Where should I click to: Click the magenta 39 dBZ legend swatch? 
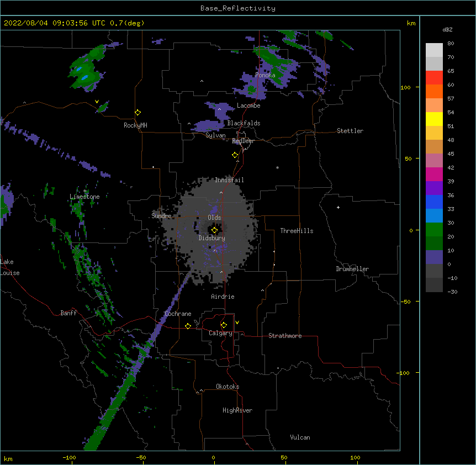[x=434, y=174]
